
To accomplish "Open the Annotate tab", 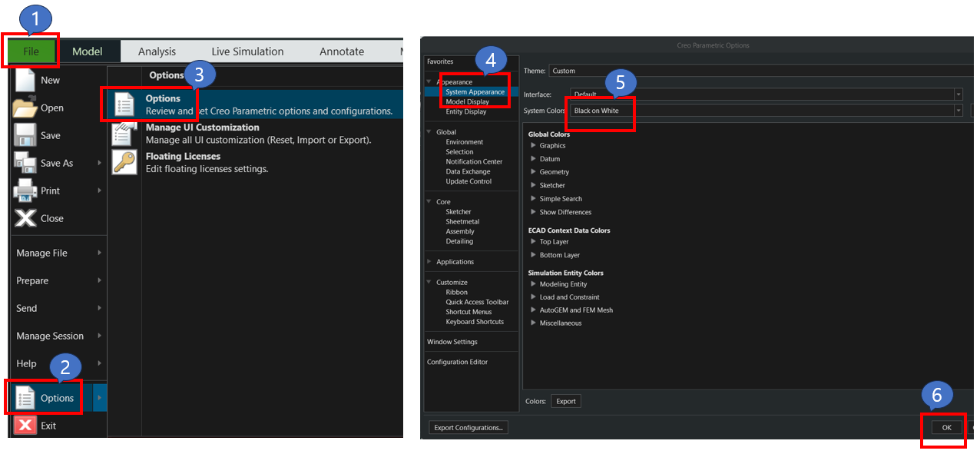I will point(342,51).
